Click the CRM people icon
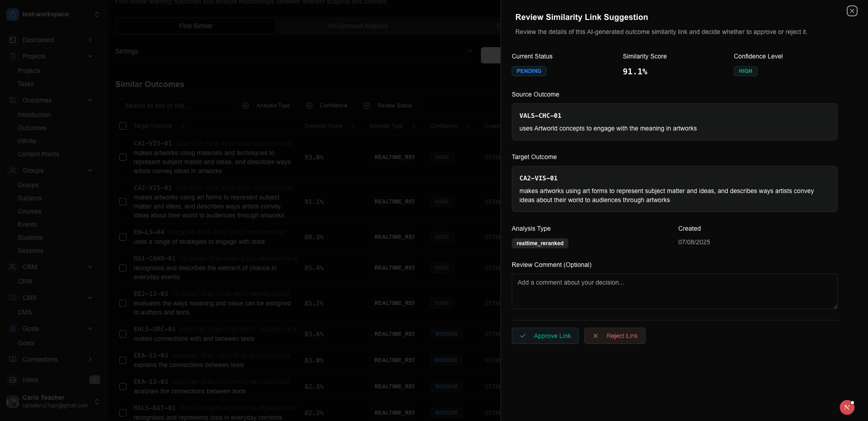Viewport: 868px width, 421px height. [x=13, y=267]
